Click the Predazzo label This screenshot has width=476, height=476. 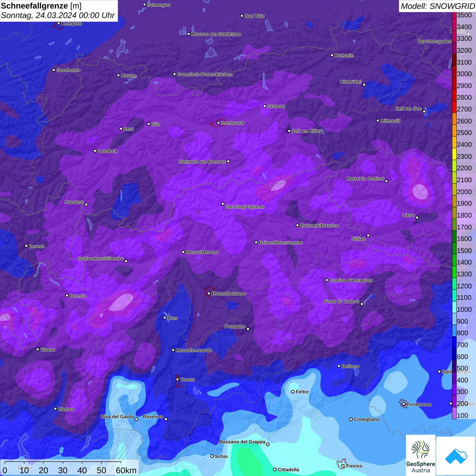point(235,326)
